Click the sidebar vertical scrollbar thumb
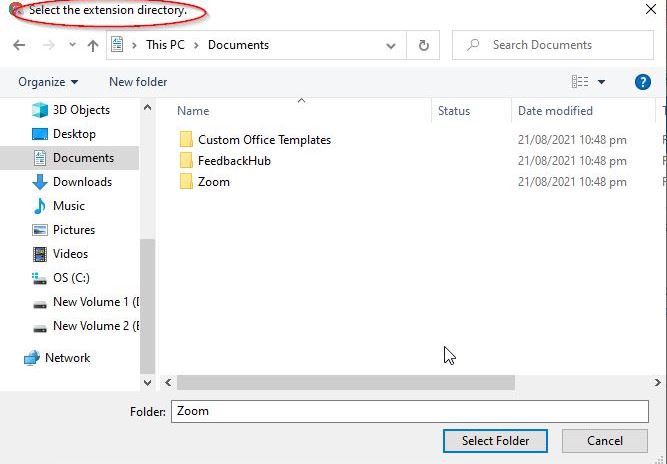The width and height of the screenshot is (667, 464). (147, 306)
